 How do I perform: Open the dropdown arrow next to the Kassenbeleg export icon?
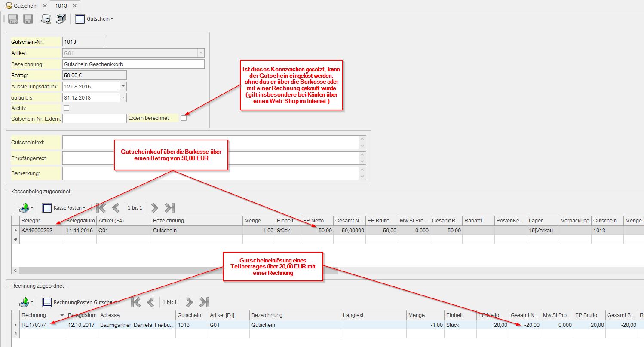coord(32,208)
